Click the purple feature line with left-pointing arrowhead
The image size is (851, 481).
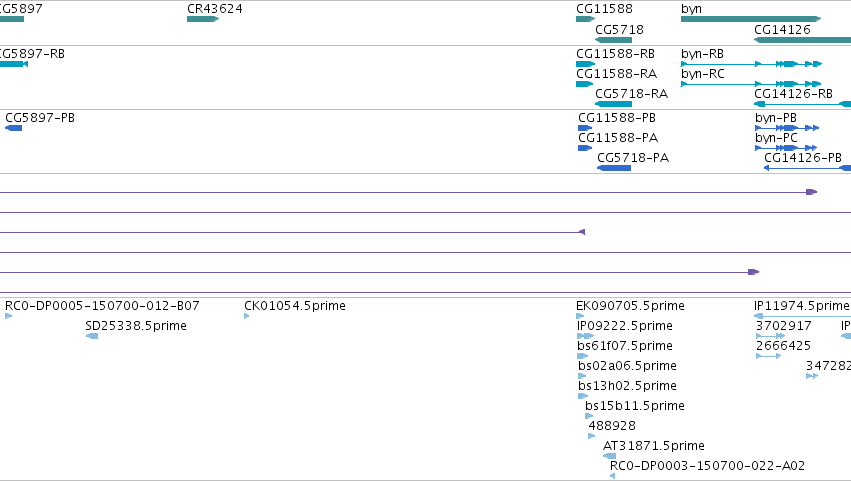[293, 232]
